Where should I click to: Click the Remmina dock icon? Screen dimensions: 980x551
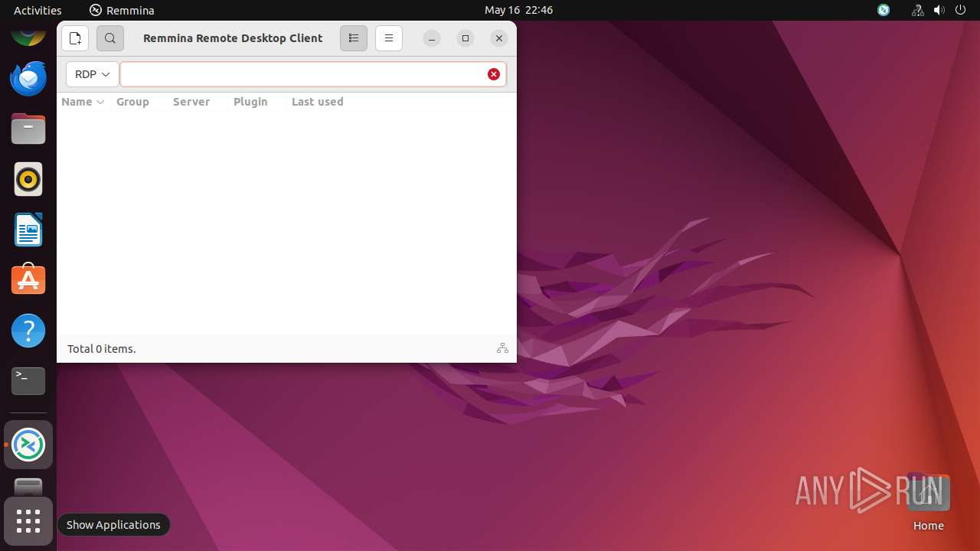(x=28, y=445)
